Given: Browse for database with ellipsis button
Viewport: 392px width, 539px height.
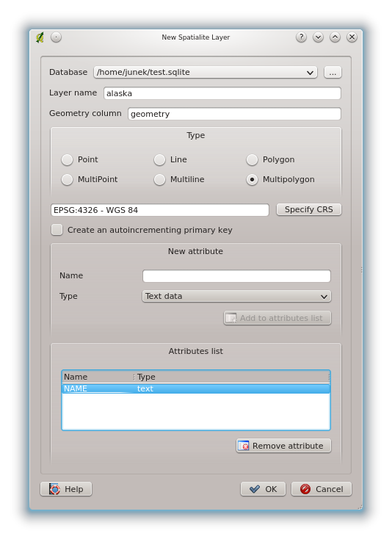Looking at the screenshot, I should click(x=333, y=72).
